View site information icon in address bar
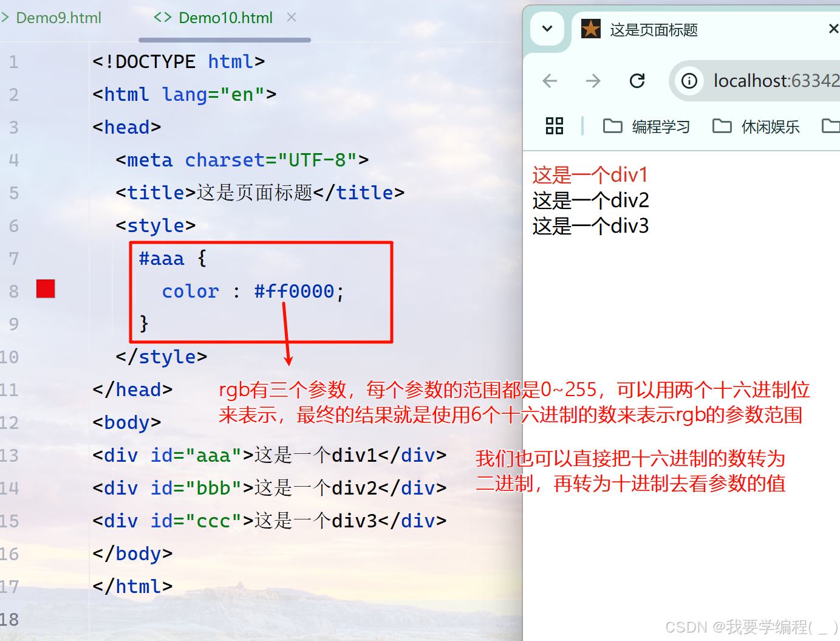840x641 pixels. [689, 81]
